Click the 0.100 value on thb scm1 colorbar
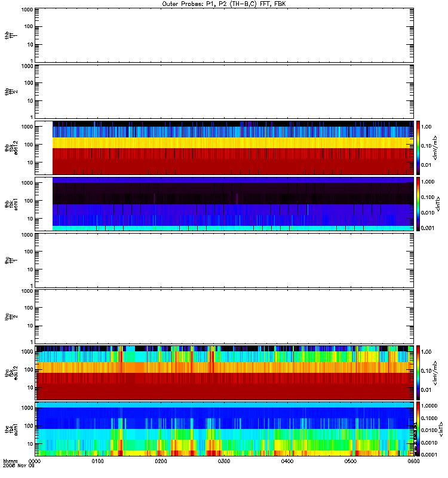This screenshot has width=448, height=478. [x=428, y=197]
